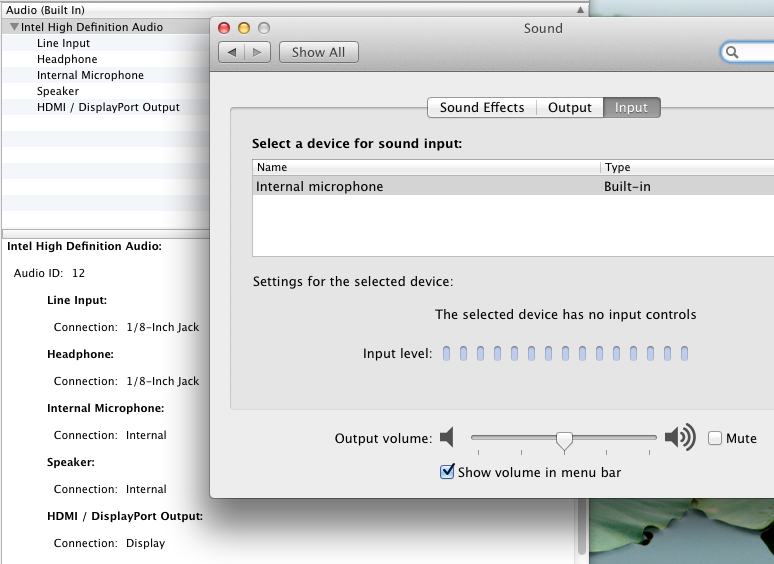Viewport: 774px width, 564px height.
Task: Click the red close window button
Action: (x=224, y=28)
